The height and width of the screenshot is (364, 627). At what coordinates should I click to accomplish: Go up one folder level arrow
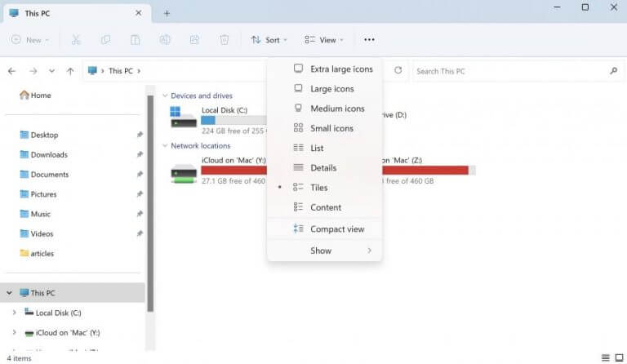(70, 71)
